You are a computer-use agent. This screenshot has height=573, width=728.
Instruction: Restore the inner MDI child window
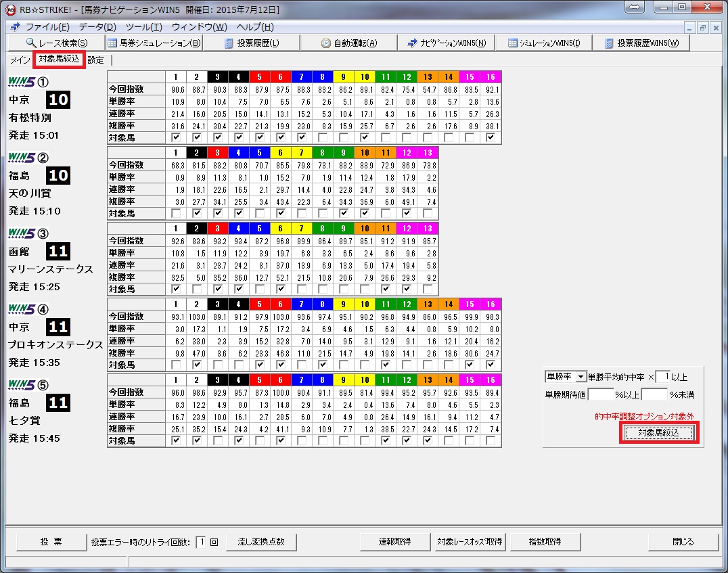pyautogui.click(x=702, y=28)
